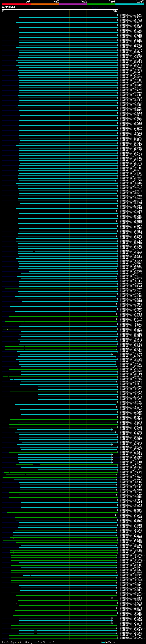Screen dimensions: 146x644
Task: Click the alignment bar for UniRef100_Q38900
Action: click(x=67, y=15)
